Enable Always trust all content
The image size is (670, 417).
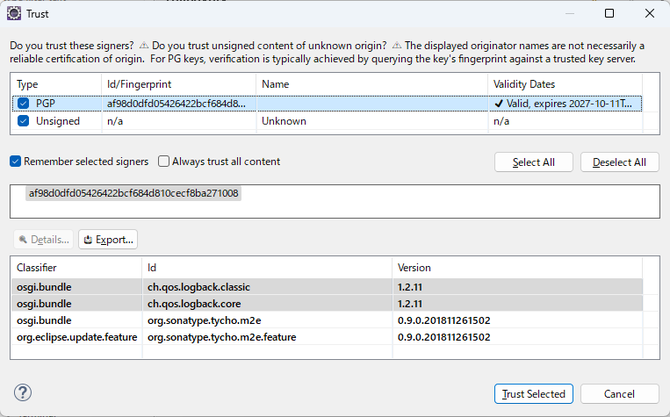click(x=164, y=161)
